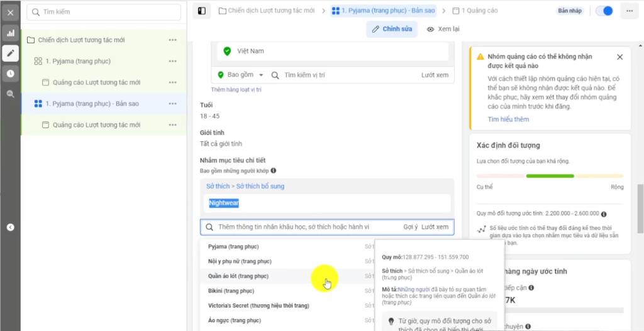
Task: Click info icon next to Bao gồm những người khớp
Action: pyautogui.click(x=273, y=170)
